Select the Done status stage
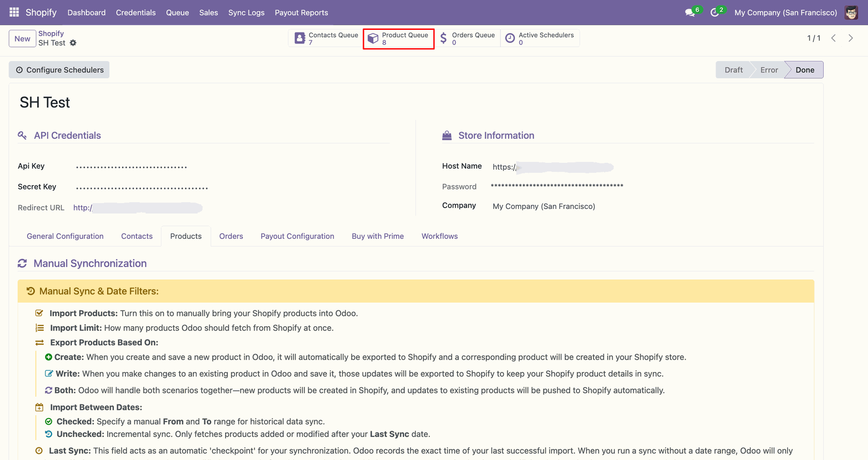 point(805,70)
